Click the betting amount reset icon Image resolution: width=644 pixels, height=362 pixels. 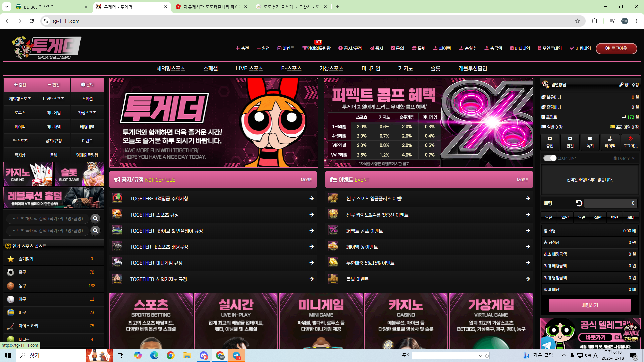[x=579, y=203]
